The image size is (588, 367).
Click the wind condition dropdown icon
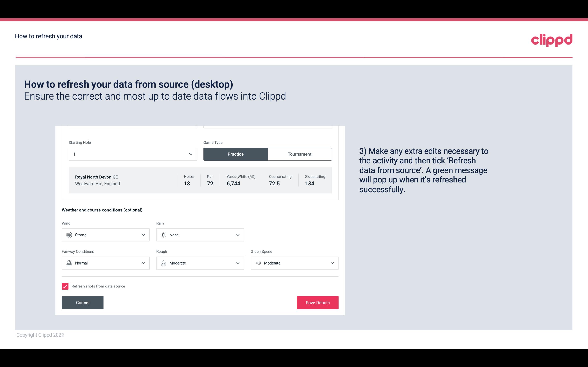(x=143, y=235)
